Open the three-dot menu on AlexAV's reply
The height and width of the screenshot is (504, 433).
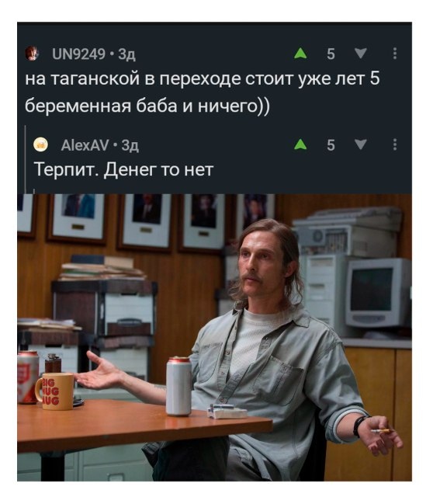point(395,144)
